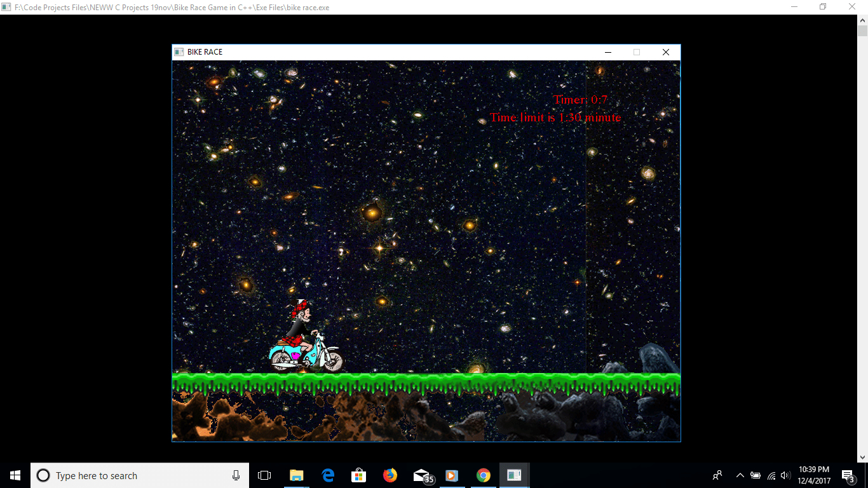Click the console vertical scrollbar thumb

[x=862, y=32]
